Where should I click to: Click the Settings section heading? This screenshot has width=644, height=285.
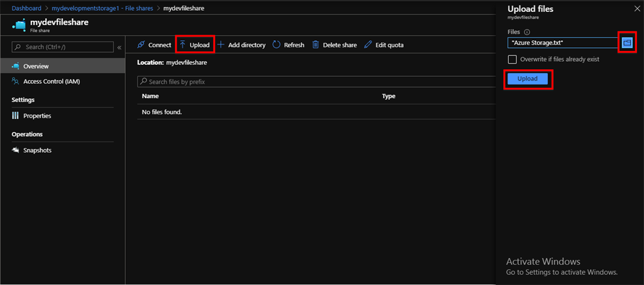[x=23, y=100]
